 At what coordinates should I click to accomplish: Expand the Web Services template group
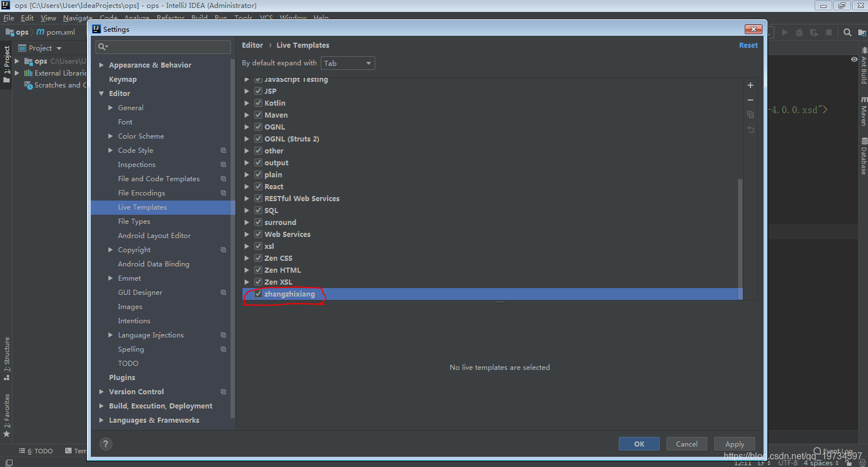coord(247,235)
